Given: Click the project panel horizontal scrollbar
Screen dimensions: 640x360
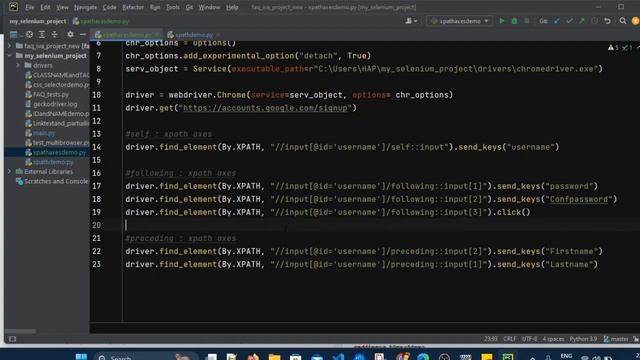Looking at the screenshot, I should [x=20, y=331].
